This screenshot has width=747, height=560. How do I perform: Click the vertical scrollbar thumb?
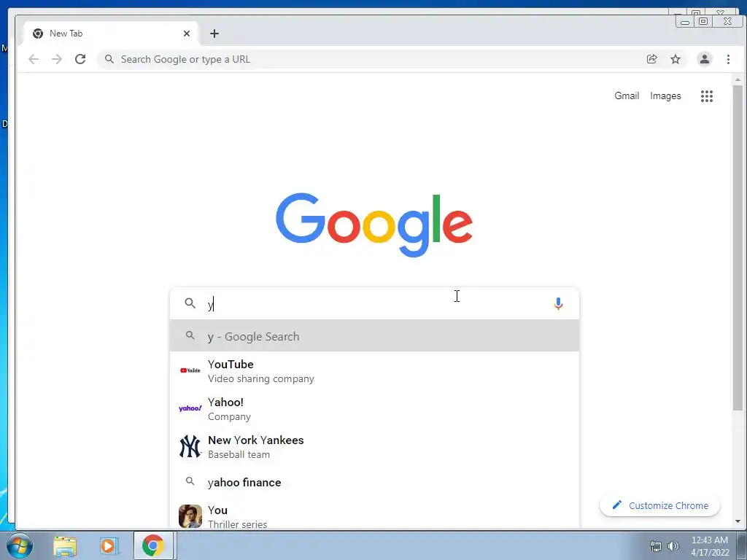click(x=738, y=248)
